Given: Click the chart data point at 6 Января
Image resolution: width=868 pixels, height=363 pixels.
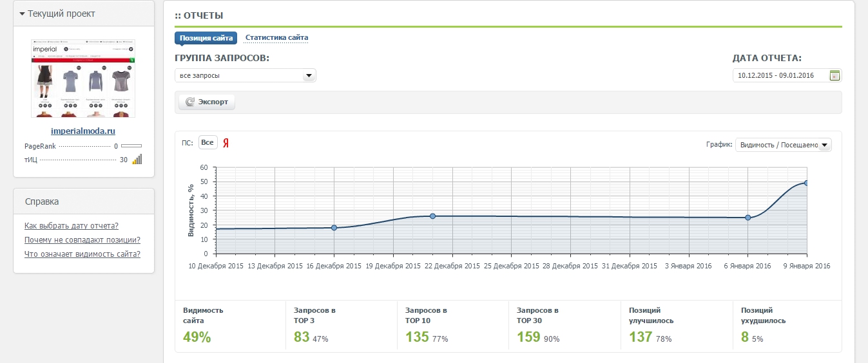Looking at the screenshot, I should [748, 218].
